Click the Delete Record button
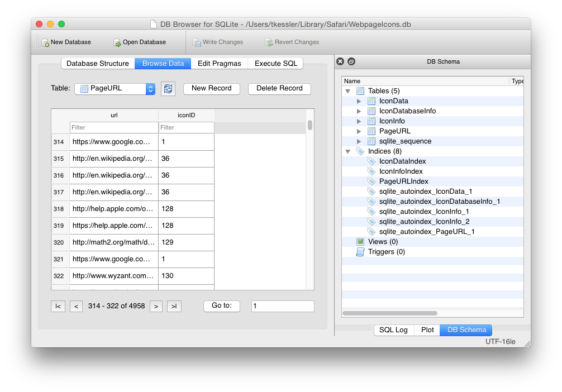Image resolution: width=562 pixels, height=392 pixels. pos(279,88)
